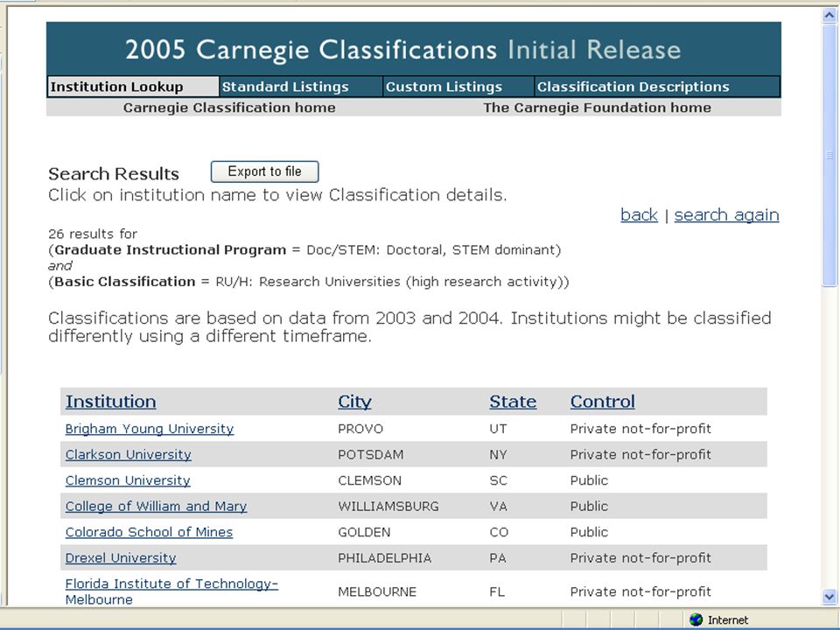The width and height of the screenshot is (840, 630).
Task: Open Florida Institute of Technology-Melbourne details
Action: (171, 591)
